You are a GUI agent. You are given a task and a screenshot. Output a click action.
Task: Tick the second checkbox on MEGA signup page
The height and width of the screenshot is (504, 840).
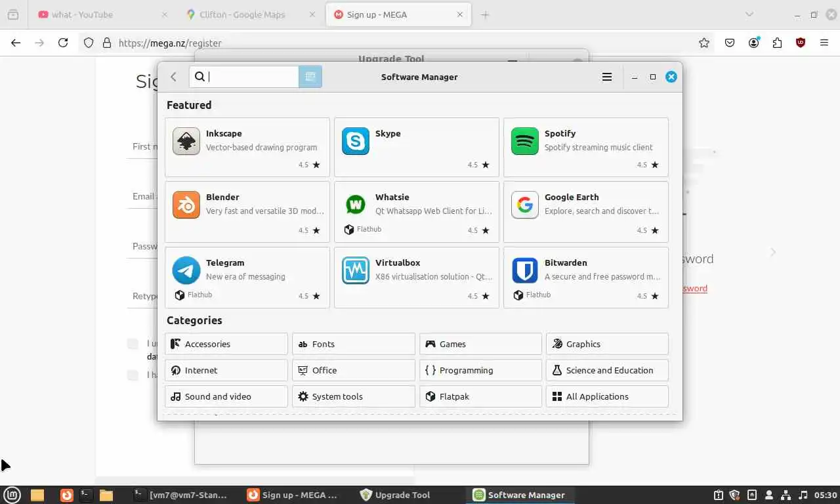tap(133, 375)
